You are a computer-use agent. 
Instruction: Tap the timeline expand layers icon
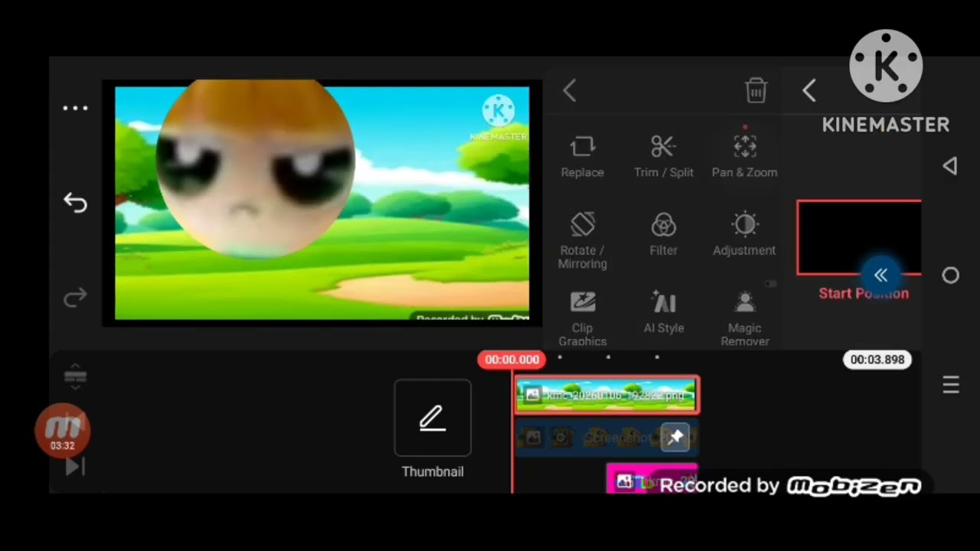tap(75, 376)
